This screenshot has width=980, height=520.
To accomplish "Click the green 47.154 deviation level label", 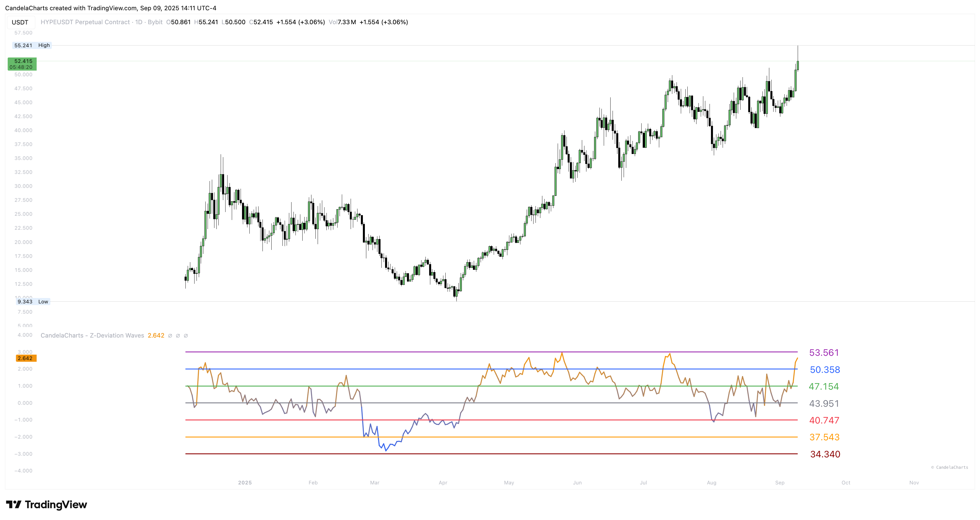I will (x=824, y=387).
